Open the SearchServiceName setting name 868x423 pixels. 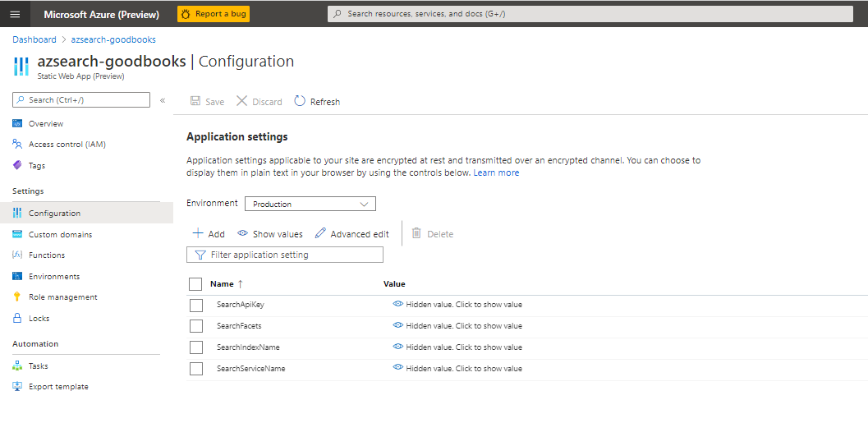251,368
